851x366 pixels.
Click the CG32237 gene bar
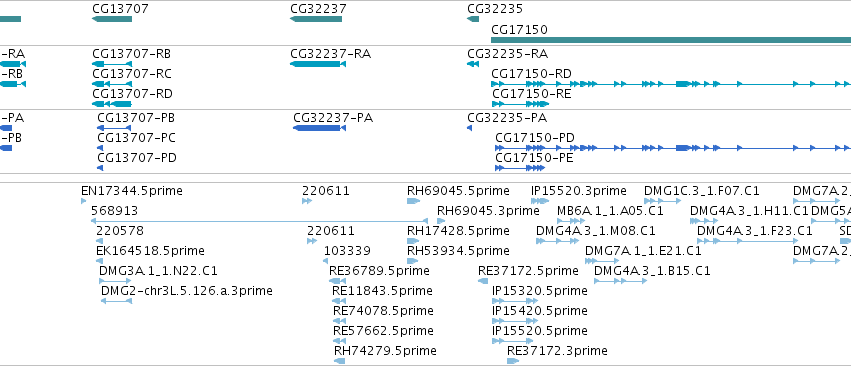[316, 19]
